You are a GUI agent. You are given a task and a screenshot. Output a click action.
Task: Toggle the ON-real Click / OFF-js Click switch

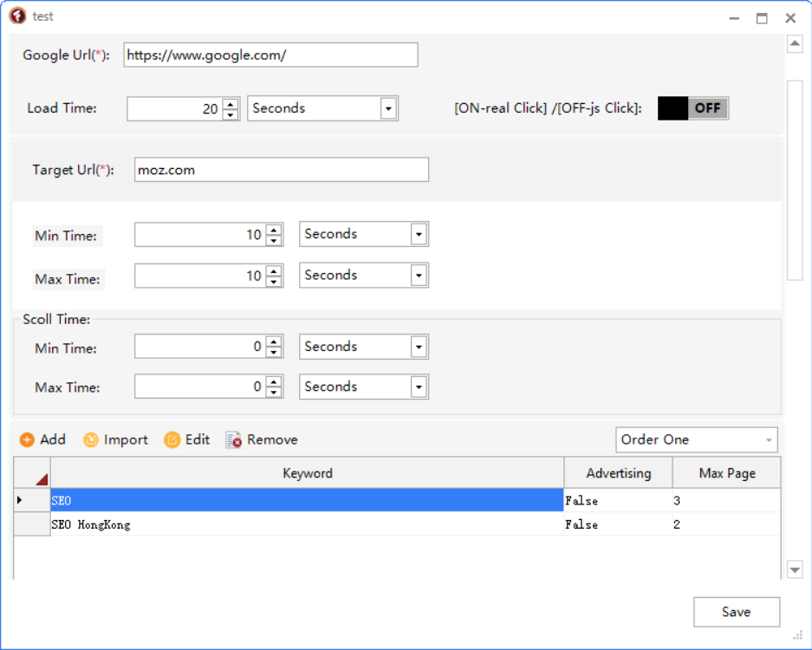click(693, 108)
